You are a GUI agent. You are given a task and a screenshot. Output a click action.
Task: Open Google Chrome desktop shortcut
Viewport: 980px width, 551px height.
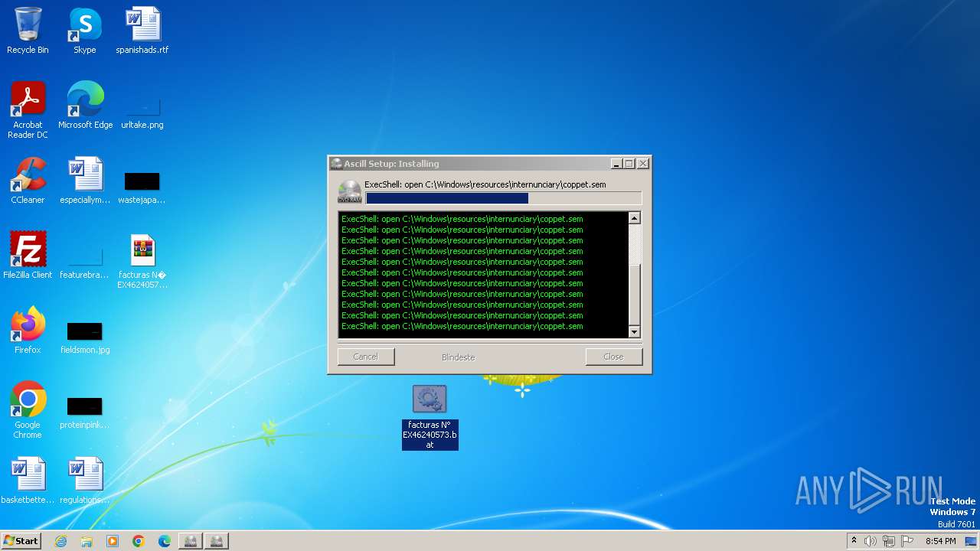coord(28,410)
